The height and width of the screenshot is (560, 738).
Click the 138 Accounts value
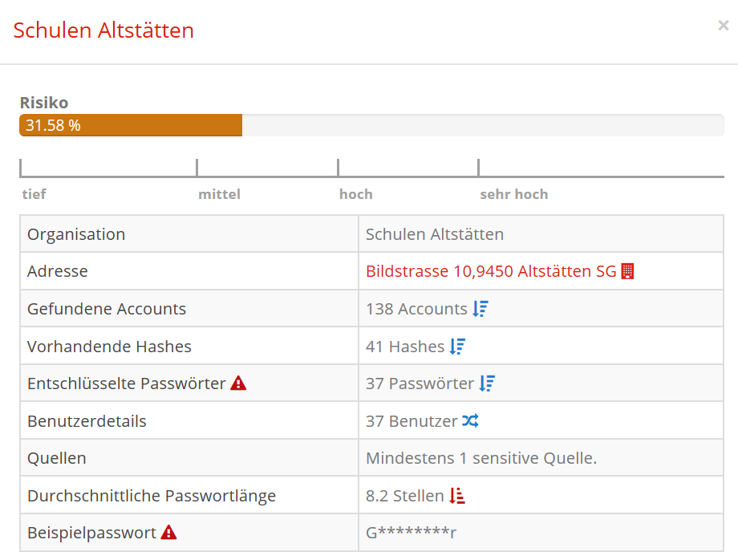(416, 309)
